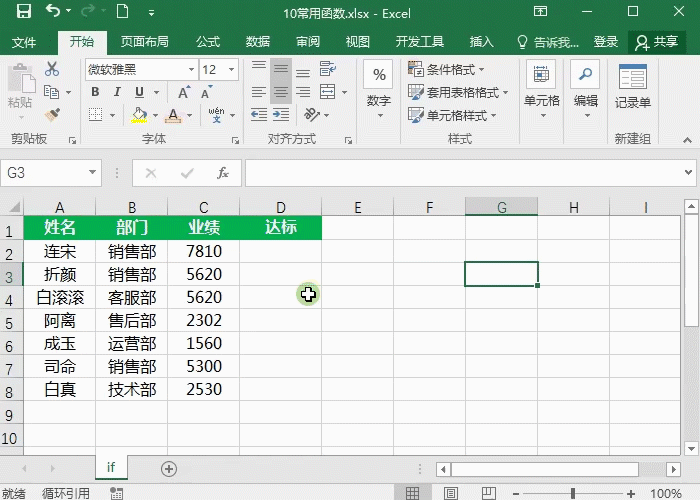The width and height of the screenshot is (700, 500).
Task: Center text horizontally
Action: tap(281, 92)
